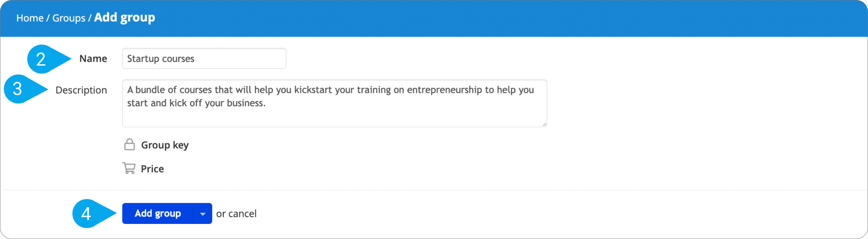This screenshot has width=868, height=239.
Task: Click the Name field label
Action: [x=93, y=58]
